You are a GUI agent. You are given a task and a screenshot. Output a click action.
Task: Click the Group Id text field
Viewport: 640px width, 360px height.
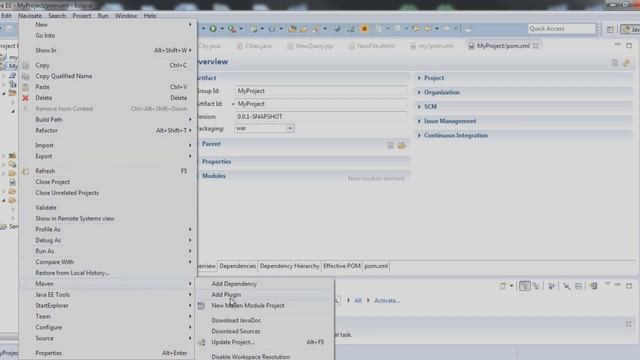pos(321,91)
